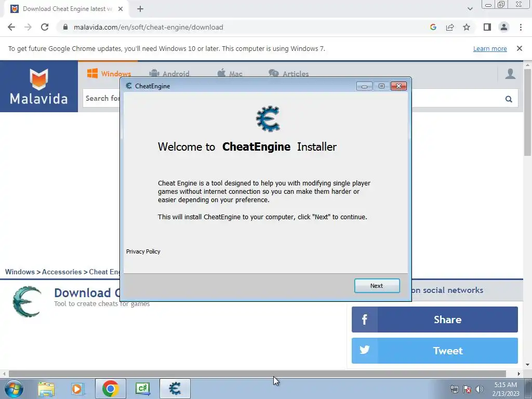Open Google search side icon in address bar
This screenshot has height=399, width=532.
(433, 27)
